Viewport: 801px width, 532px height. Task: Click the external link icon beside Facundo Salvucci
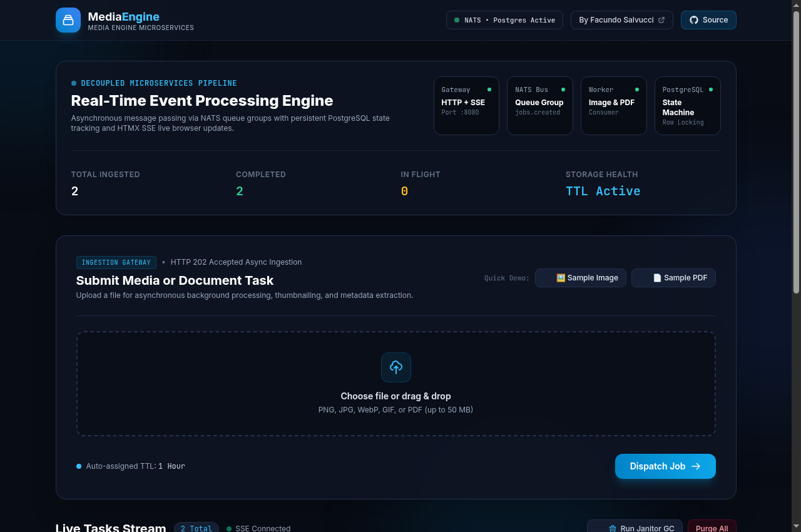pos(661,20)
